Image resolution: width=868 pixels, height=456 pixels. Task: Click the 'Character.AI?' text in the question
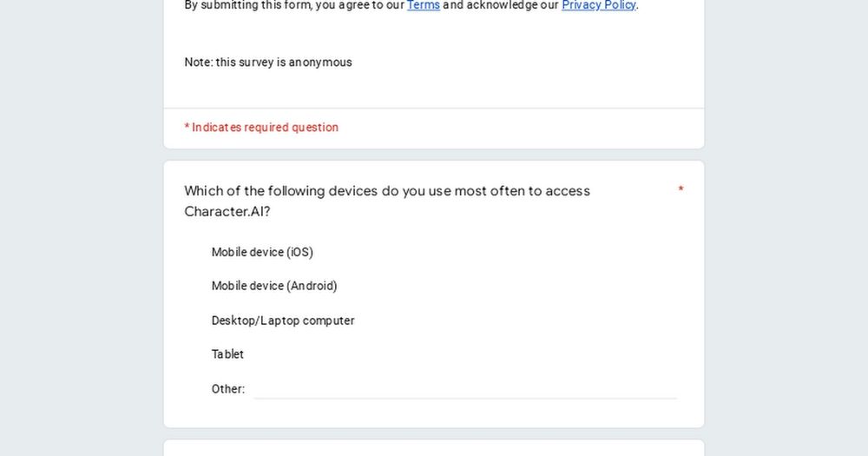point(227,212)
